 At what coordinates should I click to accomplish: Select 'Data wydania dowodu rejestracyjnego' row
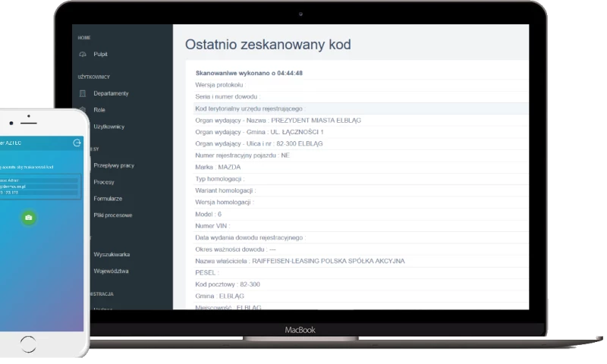click(x=361, y=237)
